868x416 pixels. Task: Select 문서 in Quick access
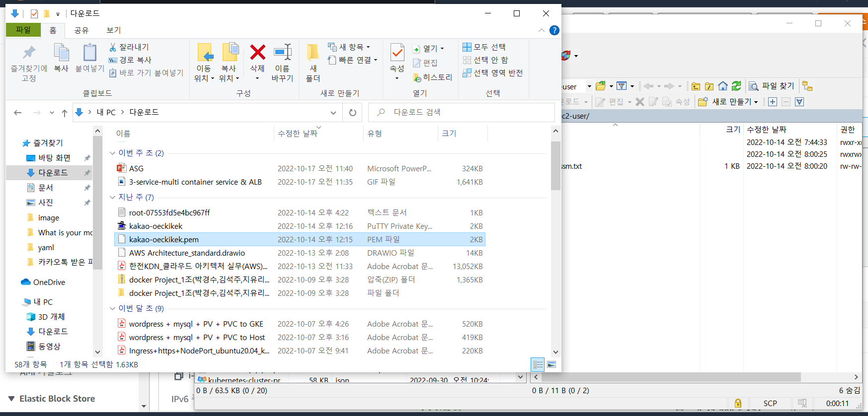(46, 188)
